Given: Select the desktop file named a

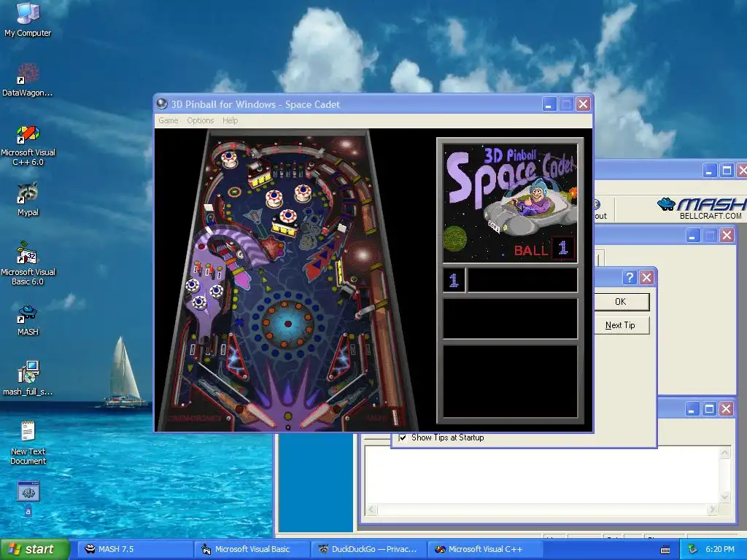Looking at the screenshot, I should pyautogui.click(x=28, y=499).
